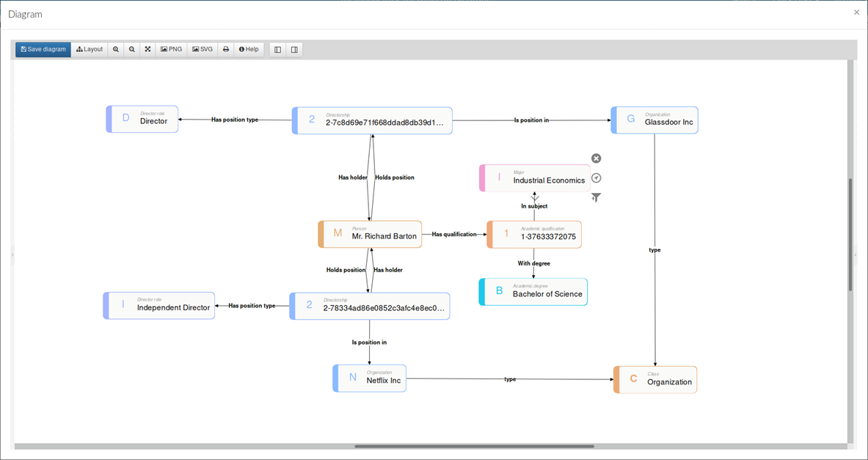Click the letter N badge on Netflix Inc
Viewport: 868px width, 460px height.
coord(353,378)
